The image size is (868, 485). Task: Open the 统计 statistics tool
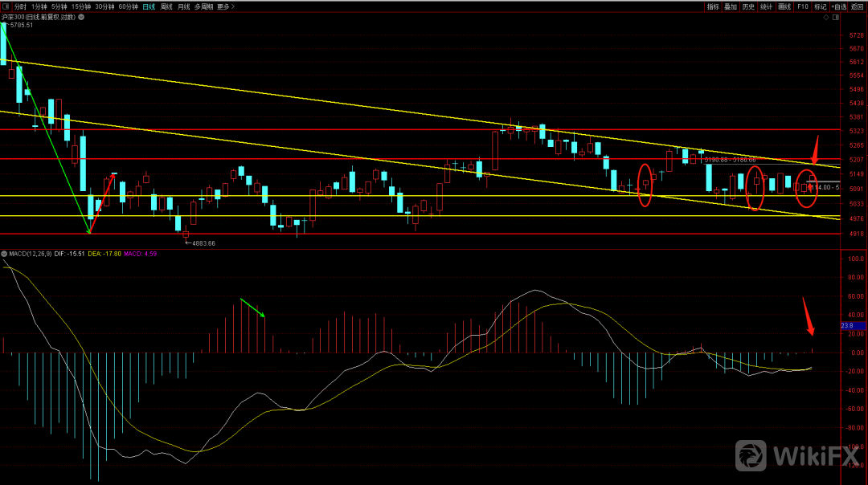pos(766,6)
